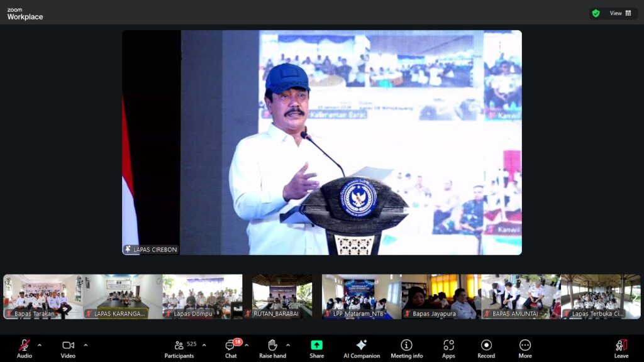Click the green encryption shield icon

point(596,13)
